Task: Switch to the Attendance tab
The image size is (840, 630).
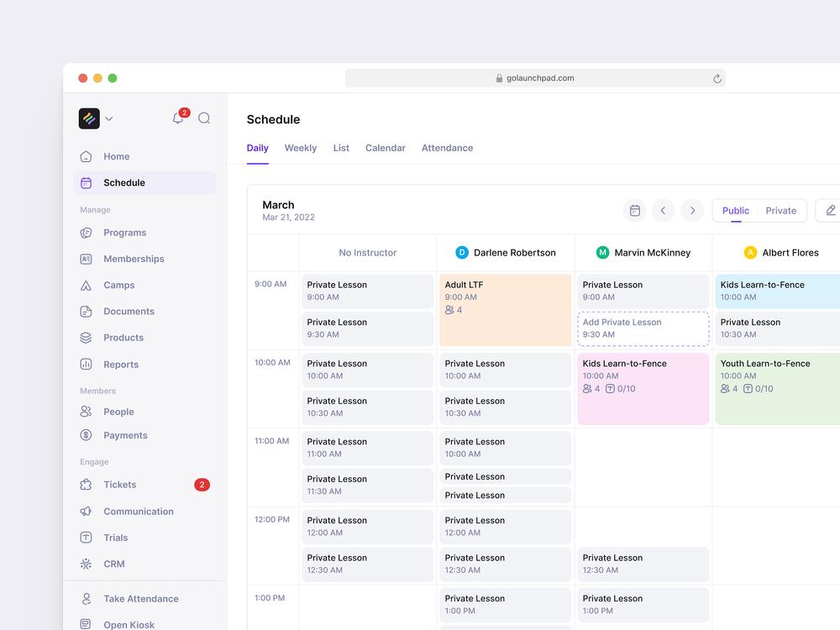Action: (448, 148)
